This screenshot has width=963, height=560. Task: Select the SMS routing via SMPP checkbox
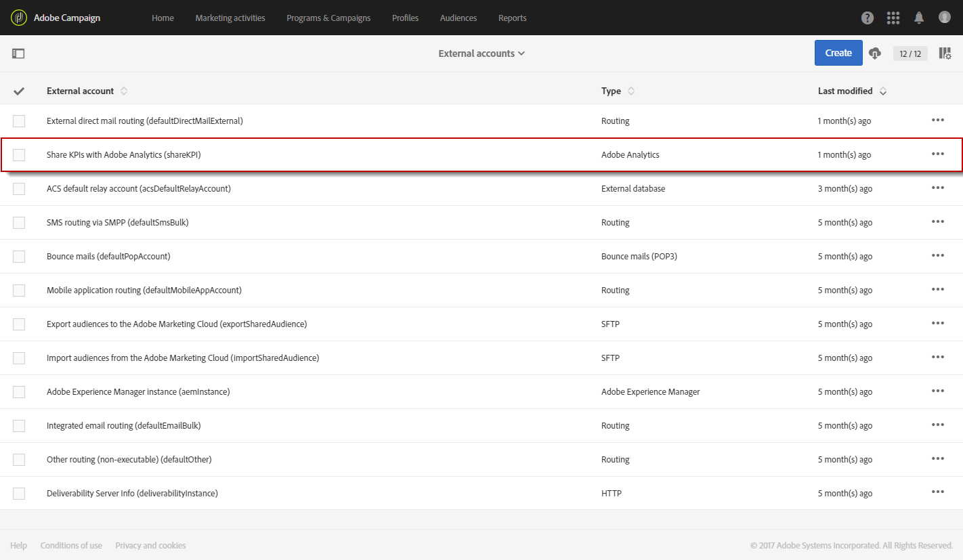point(19,223)
